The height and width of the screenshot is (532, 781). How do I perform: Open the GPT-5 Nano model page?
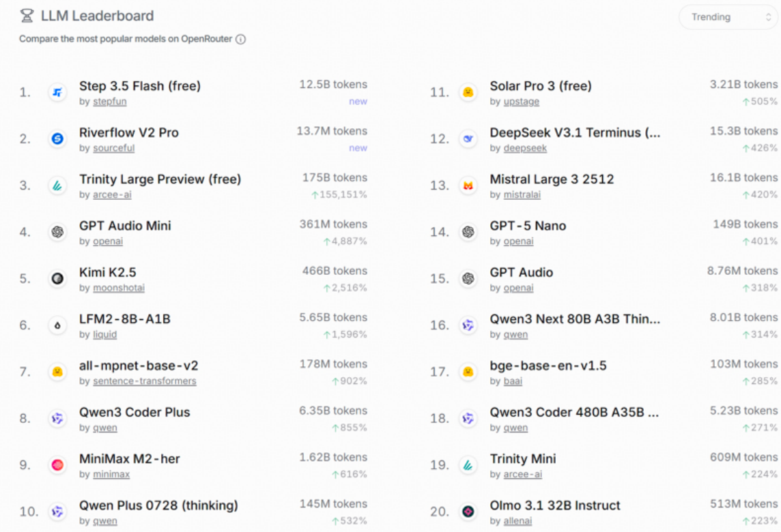pyautogui.click(x=528, y=226)
